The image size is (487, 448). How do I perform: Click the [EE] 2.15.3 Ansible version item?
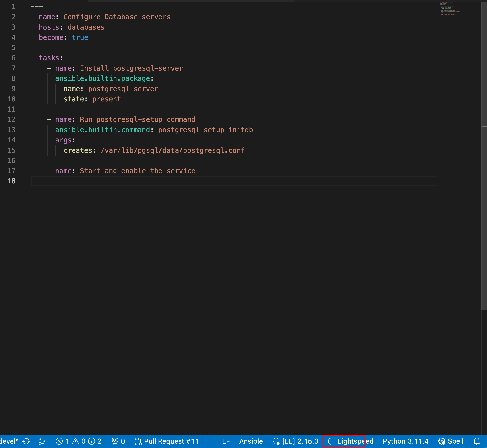(x=296, y=441)
